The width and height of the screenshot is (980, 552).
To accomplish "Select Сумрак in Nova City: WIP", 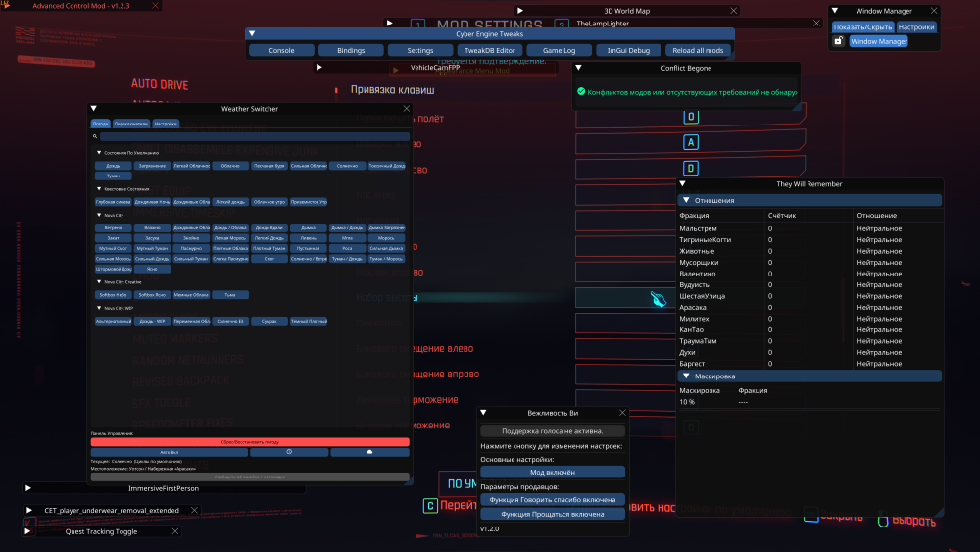I will (x=269, y=321).
